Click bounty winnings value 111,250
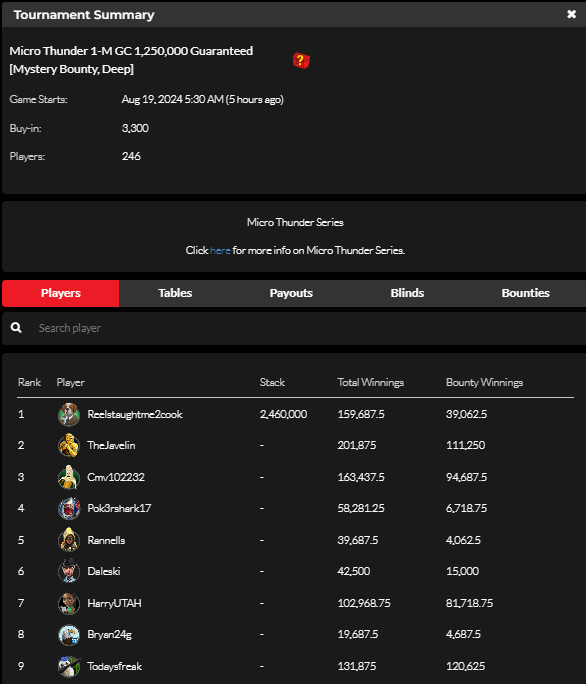The image size is (586, 684). click(465, 445)
